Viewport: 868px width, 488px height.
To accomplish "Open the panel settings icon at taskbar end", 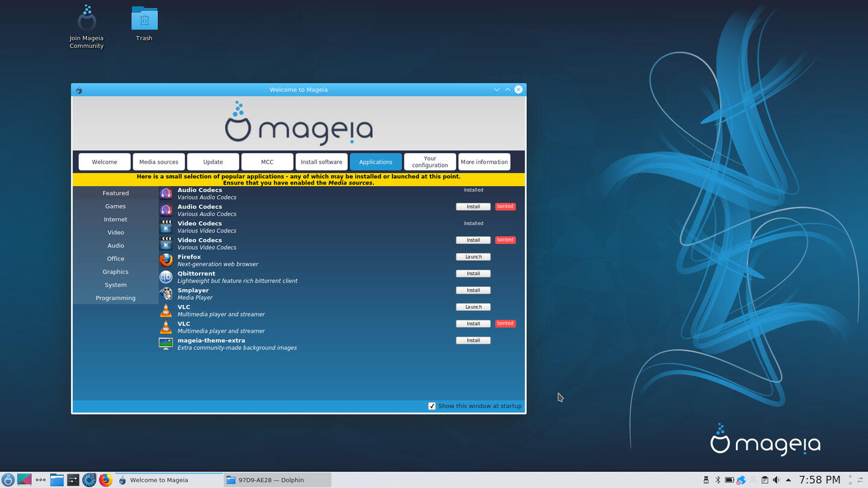I will point(860,480).
